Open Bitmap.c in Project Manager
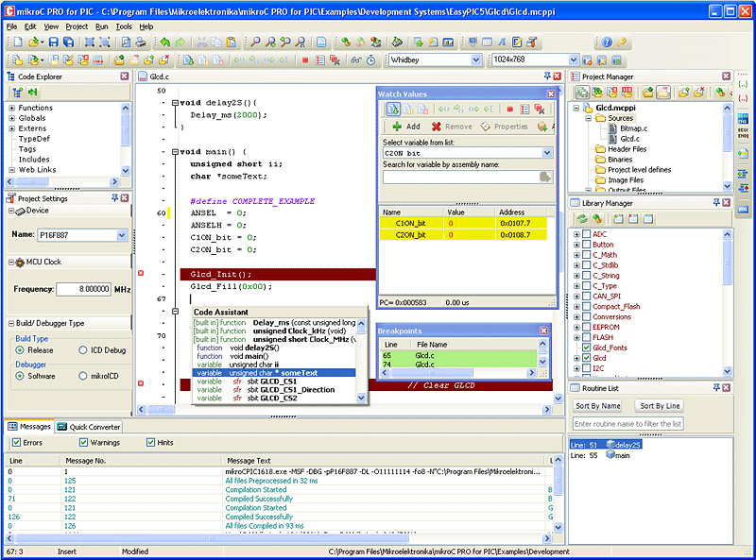The height and width of the screenshot is (560, 756). point(633,128)
